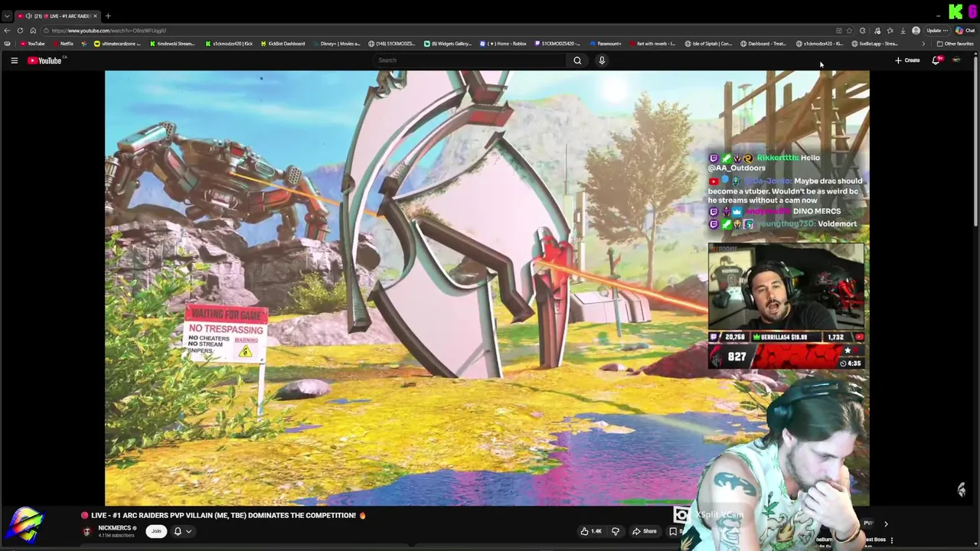The image size is (980, 551).
Task: Click the YouTube search magnifier button
Action: (577, 60)
